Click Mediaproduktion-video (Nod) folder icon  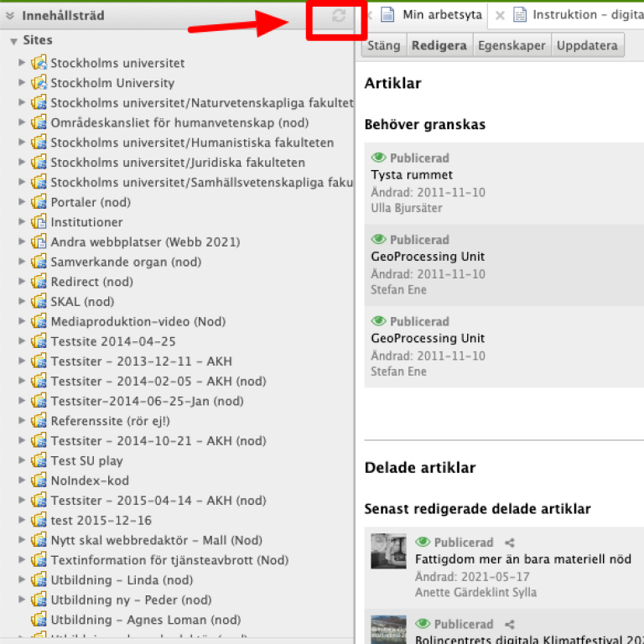pyautogui.click(x=39, y=321)
